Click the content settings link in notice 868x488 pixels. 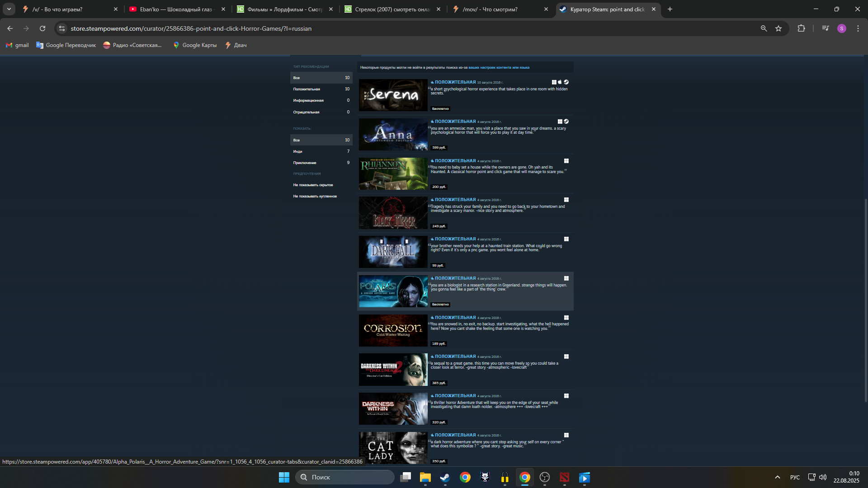pos(499,68)
